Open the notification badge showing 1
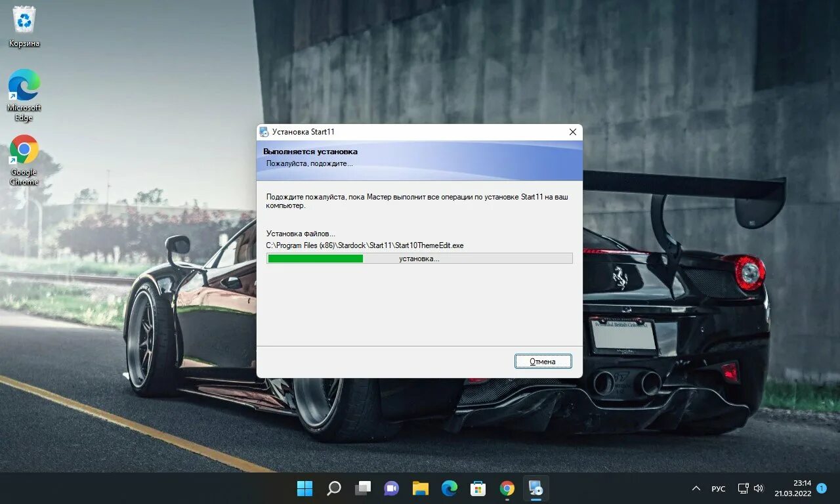840x504 pixels. pyautogui.click(x=822, y=488)
